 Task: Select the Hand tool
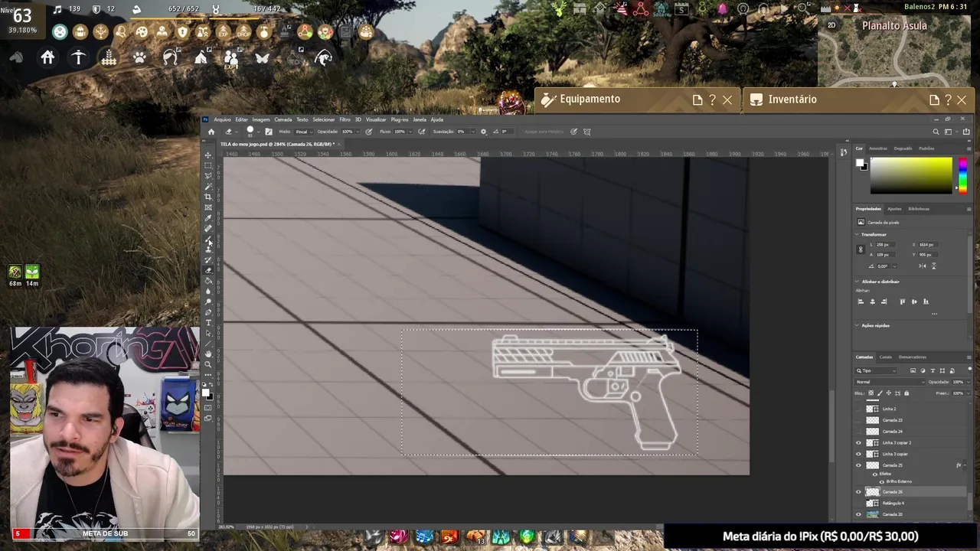coord(208,354)
